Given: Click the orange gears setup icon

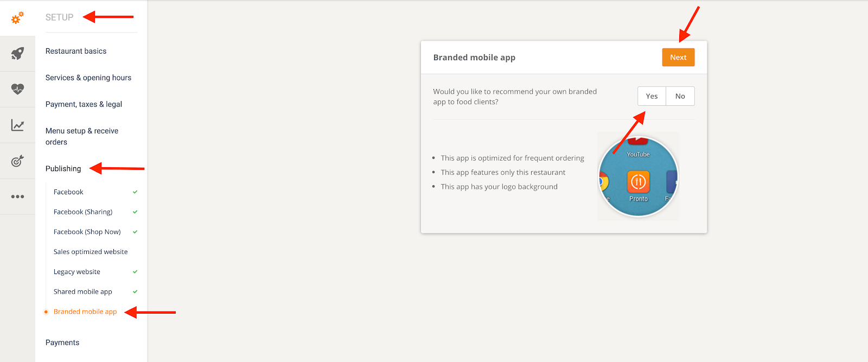Looking at the screenshot, I should [x=17, y=18].
